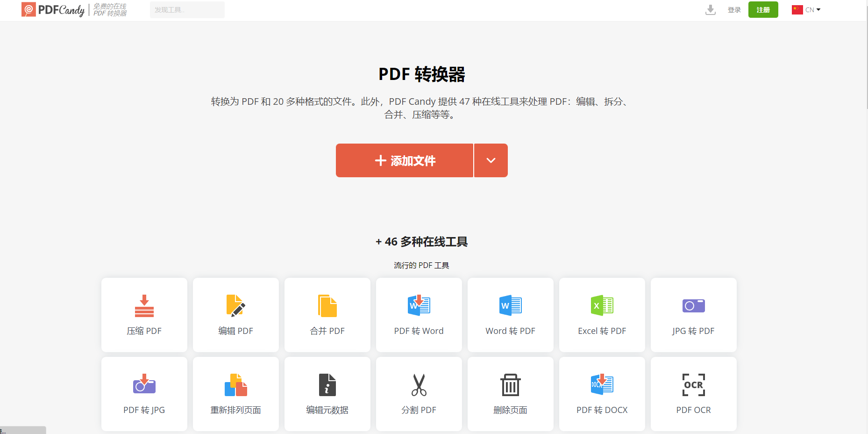This screenshot has height=434, width=868.
Task: Click the PDF 转换器 main heading
Action: [422, 74]
